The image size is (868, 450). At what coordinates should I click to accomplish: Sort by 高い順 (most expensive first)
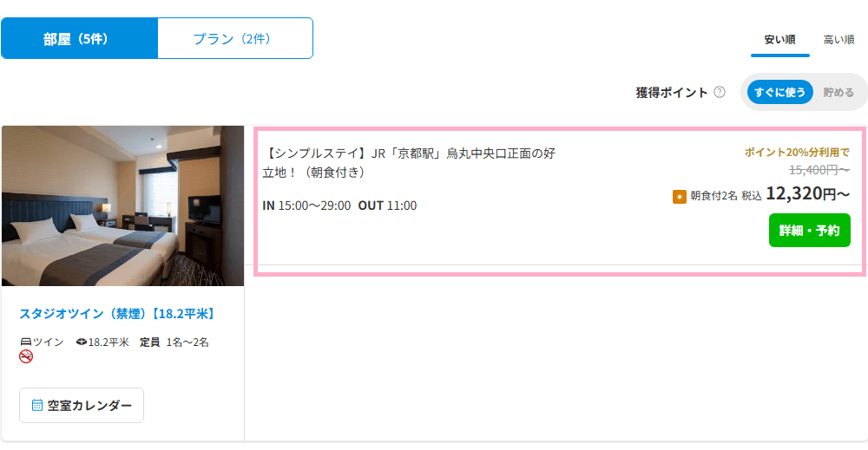(x=838, y=40)
